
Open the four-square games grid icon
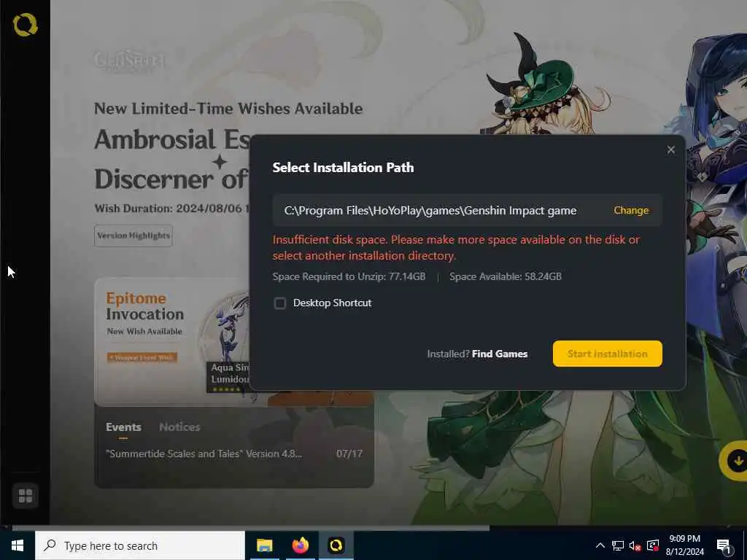tap(26, 496)
